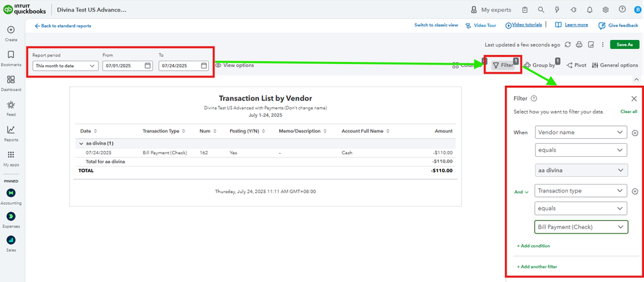Open General options

(615, 65)
